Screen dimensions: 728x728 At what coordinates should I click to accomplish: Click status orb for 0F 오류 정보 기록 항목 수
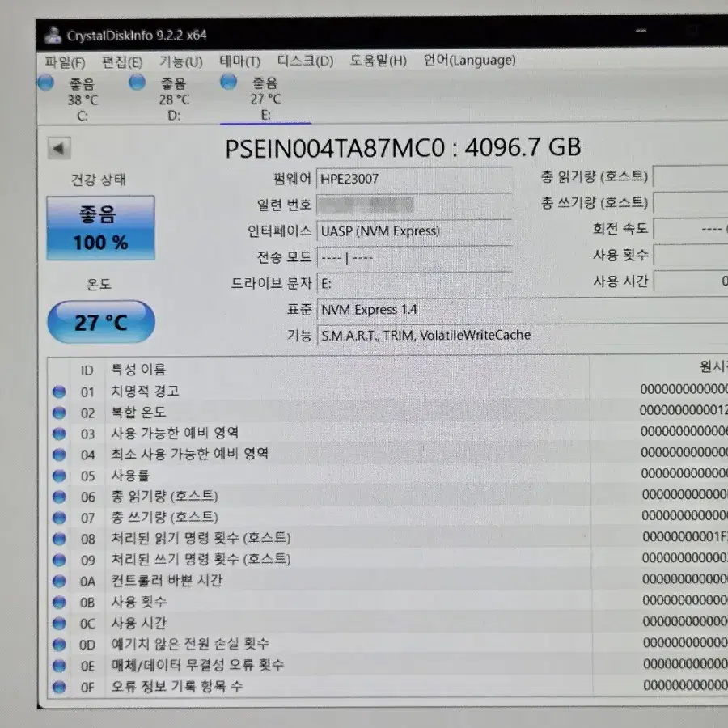tap(59, 687)
